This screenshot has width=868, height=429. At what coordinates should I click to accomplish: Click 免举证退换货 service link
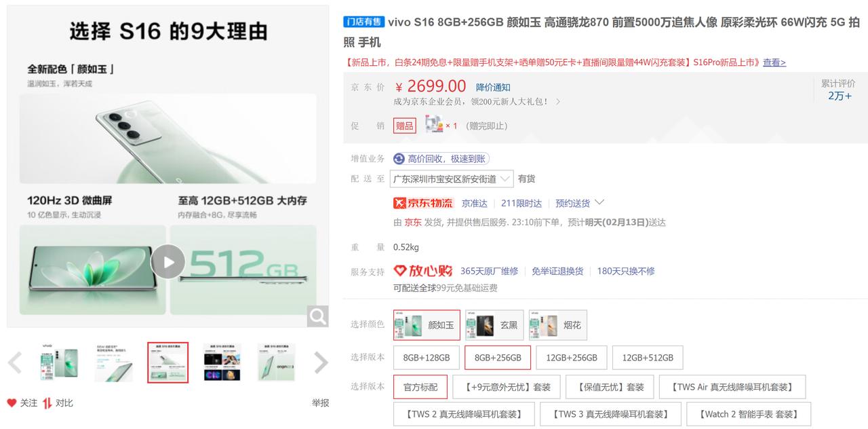[x=557, y=271]
